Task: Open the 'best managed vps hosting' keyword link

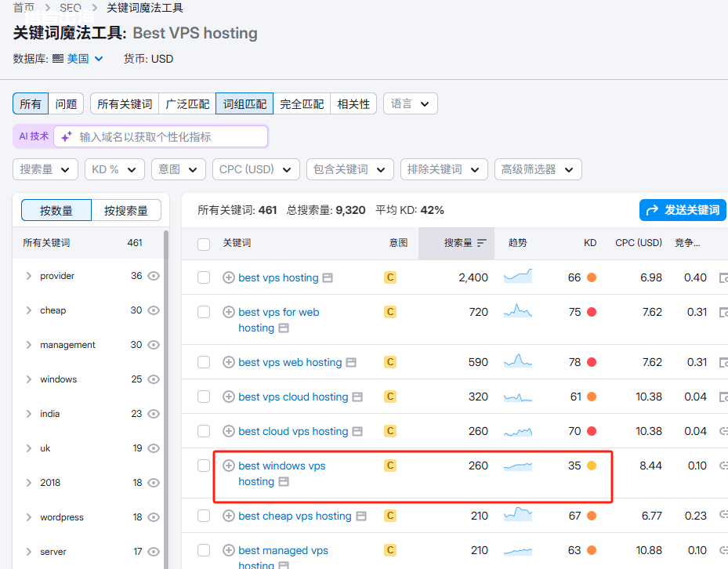Action: coord(283,550)
